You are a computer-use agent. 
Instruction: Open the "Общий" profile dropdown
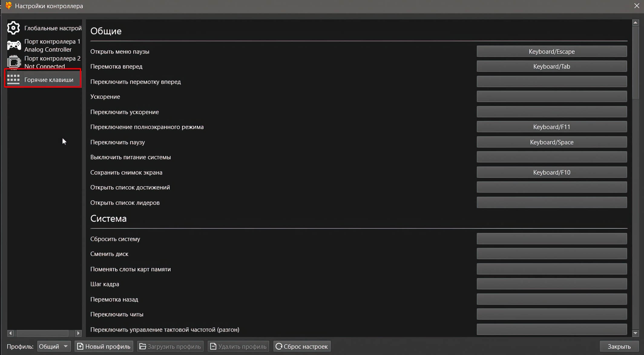(x=54, y=346)
